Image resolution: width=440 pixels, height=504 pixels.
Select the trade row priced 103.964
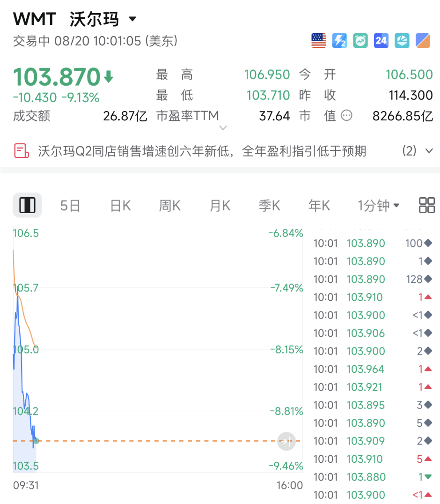coord(373,369)
